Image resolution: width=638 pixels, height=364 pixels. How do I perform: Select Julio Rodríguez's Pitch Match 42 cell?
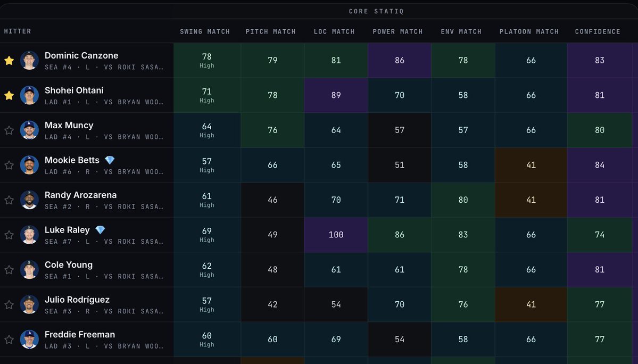[x=272, y=304]
